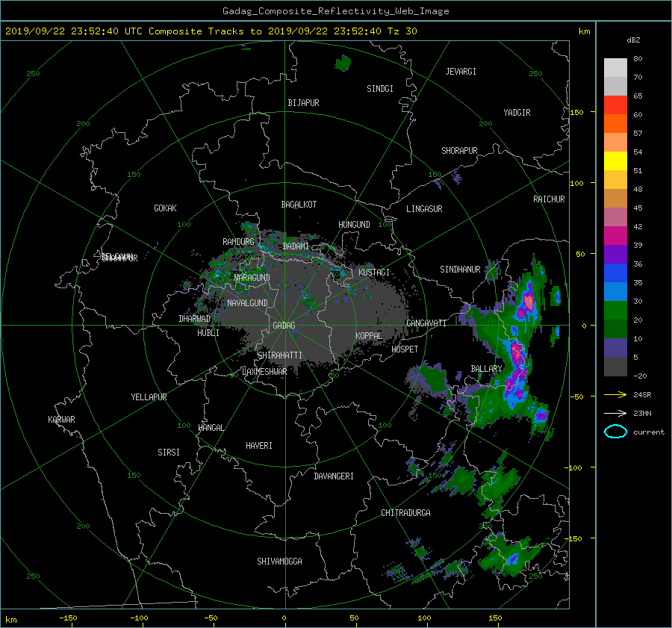Click the LINGASUR city label
This screenshot has height=628, width=672.
tap(424, 209)
